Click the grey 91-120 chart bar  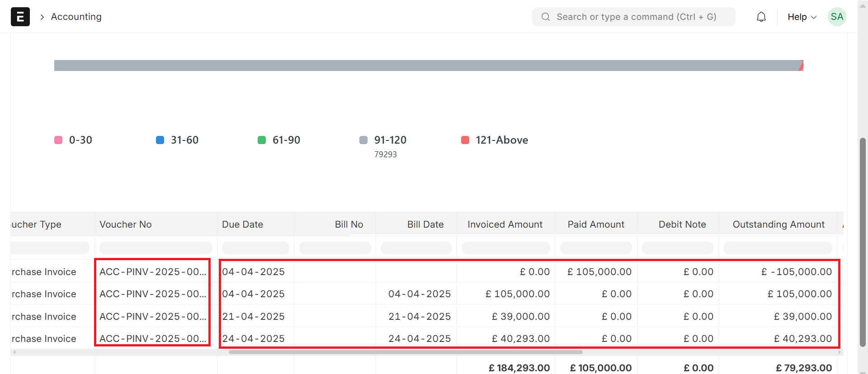pyautogui.click(x=425, y=65)
